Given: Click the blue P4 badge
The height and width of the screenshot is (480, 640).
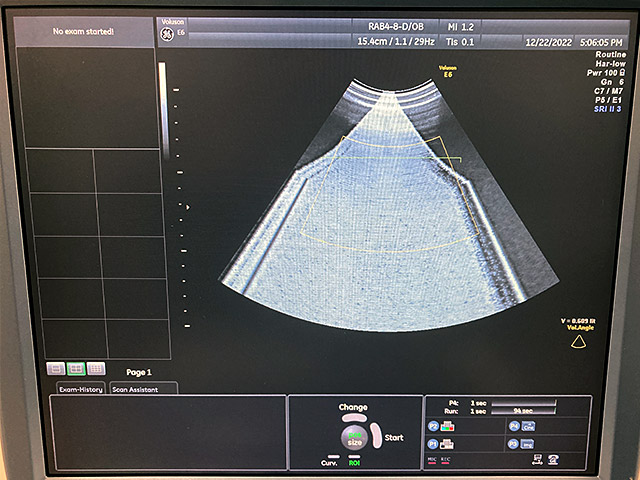Looking at the screenshot, I should coord(514,427).
